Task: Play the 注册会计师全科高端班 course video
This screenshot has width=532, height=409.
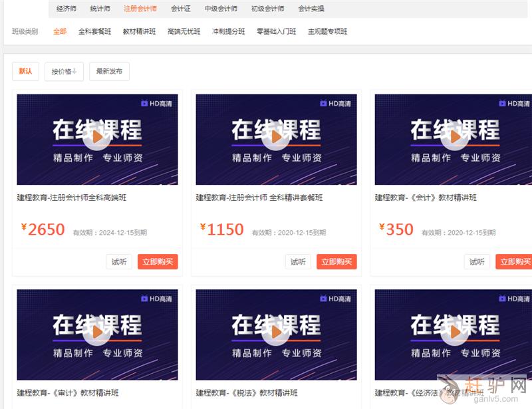Action: point(97,138)
